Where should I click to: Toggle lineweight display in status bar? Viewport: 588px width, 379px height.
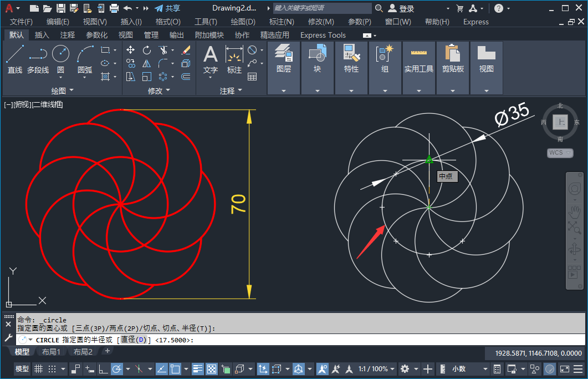pyautogui.click(x=198, y=369)
